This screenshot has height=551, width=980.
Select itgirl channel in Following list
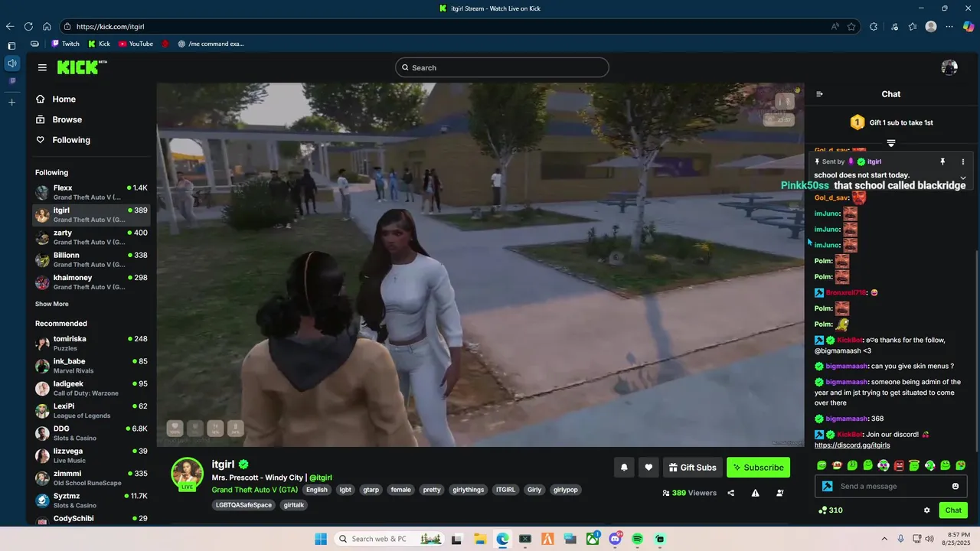coord(91,214)
